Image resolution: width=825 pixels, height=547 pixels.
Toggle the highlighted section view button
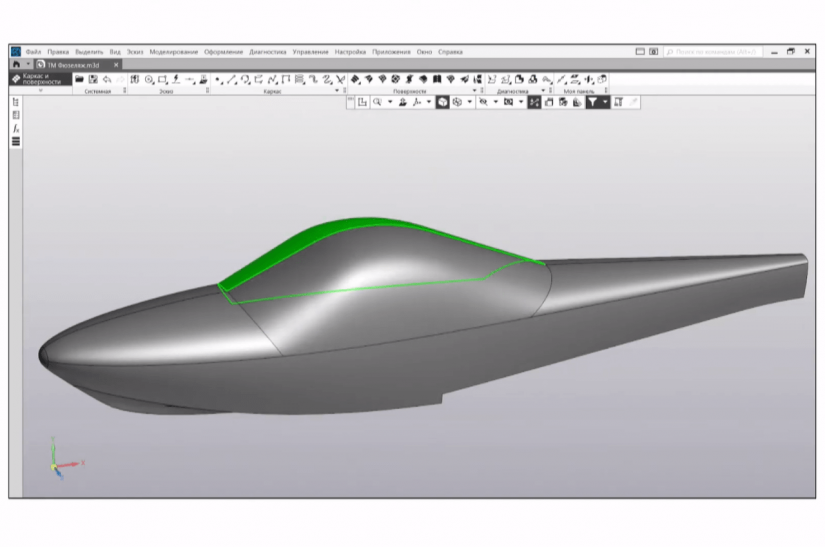[535, 102]
